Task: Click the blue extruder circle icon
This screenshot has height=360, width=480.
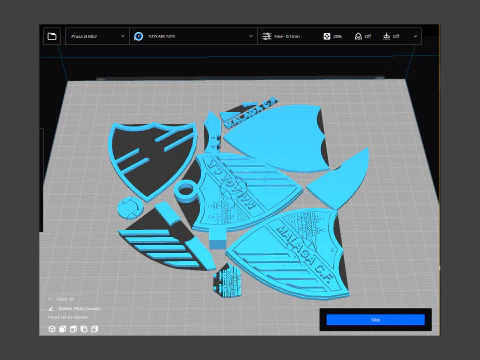Action: click(139, 36)
